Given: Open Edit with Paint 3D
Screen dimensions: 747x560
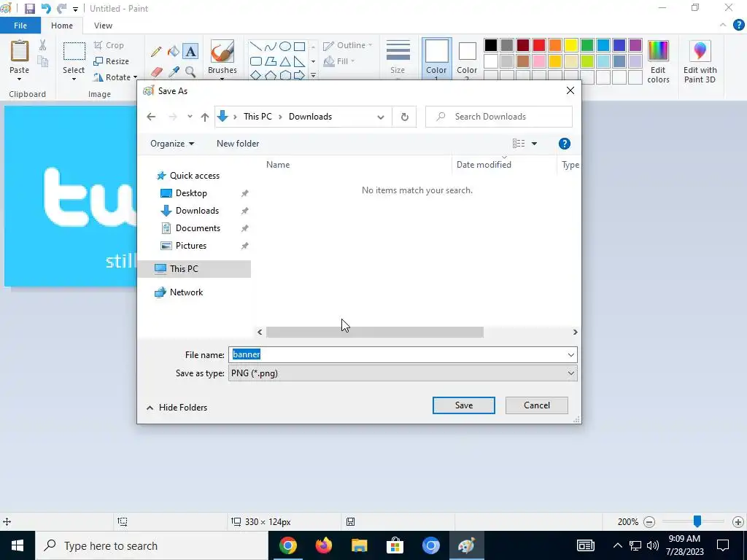Looking at the screenshot, I should tap(700, 62).
